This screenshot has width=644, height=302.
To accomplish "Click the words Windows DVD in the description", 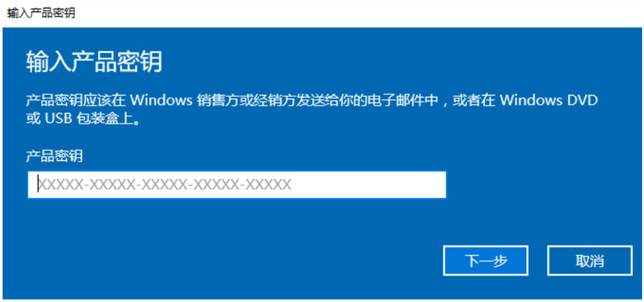I will point(549,100).
